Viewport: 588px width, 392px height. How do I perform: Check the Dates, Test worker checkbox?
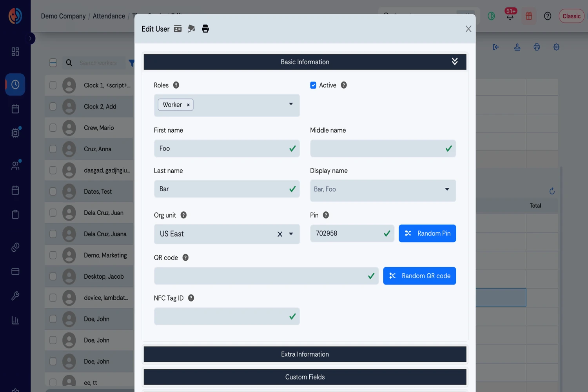53,191
